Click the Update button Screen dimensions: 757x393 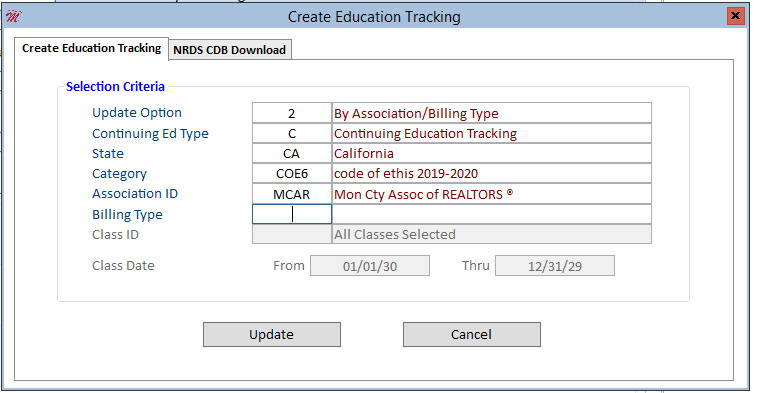(x=272, y=335)
